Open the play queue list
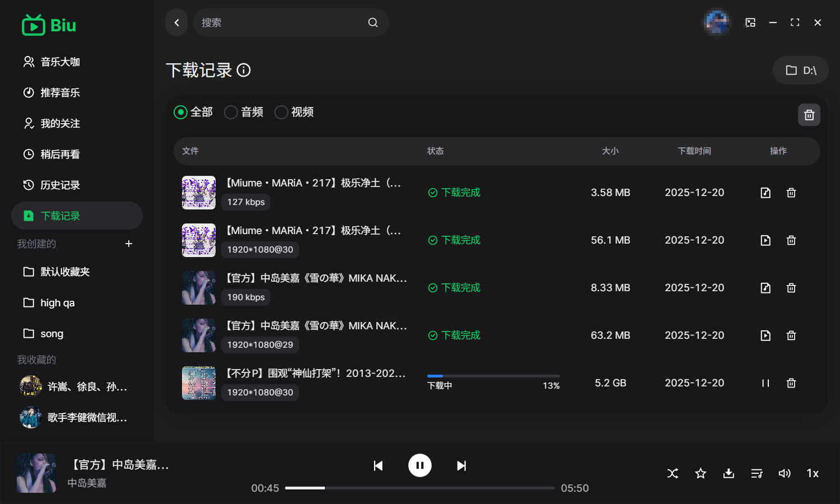 point(757,474)
